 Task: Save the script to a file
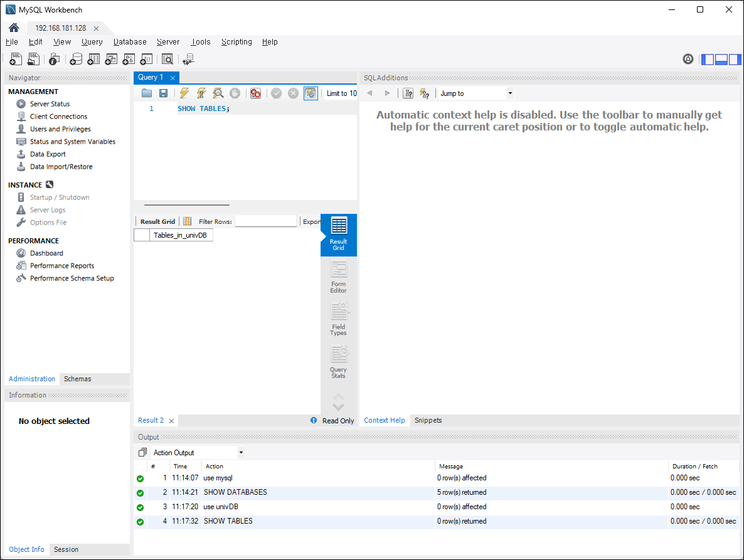pos(163,93)
